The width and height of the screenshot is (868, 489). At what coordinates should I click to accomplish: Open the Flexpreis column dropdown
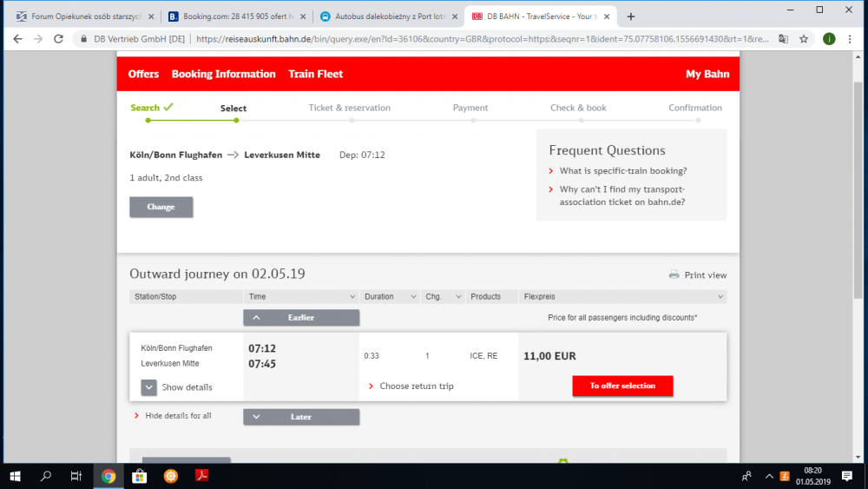tap(719, 297)
